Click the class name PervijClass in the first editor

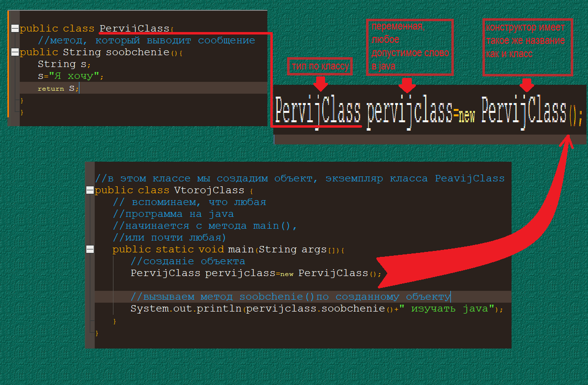coord(134,29)
